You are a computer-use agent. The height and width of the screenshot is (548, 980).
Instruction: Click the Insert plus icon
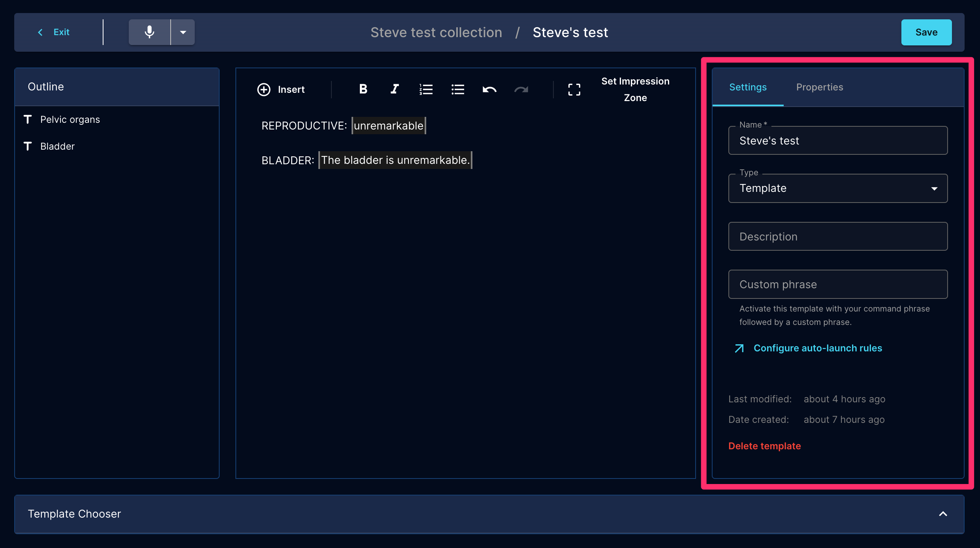[x=264, y=90]
